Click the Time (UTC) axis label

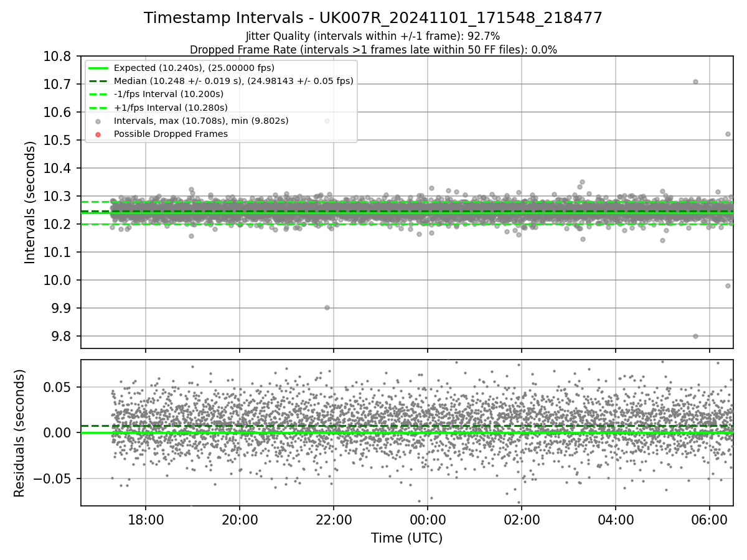pyautogui.click(x=406, y=538)
